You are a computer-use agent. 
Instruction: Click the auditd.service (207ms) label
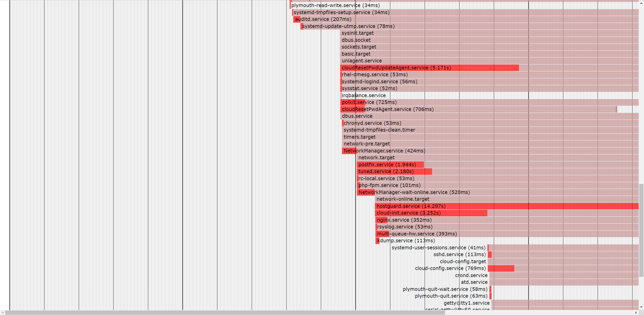(x=323, y=19)
